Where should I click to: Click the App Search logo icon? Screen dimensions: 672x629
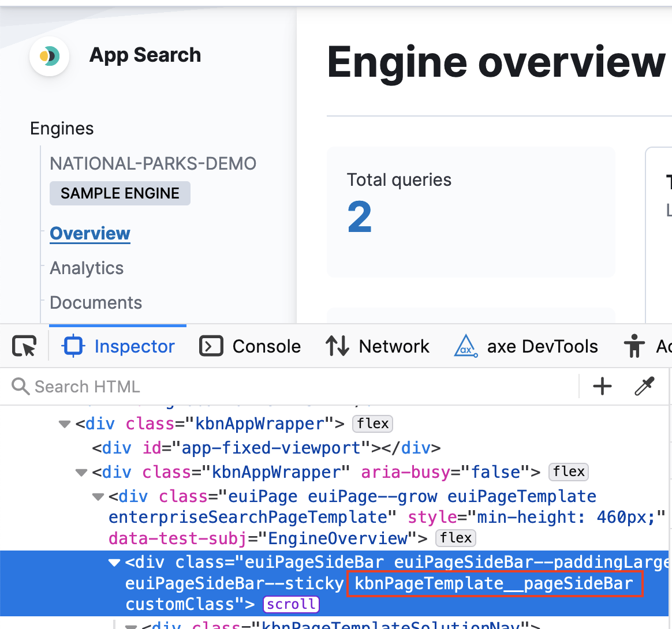point(49,56)
